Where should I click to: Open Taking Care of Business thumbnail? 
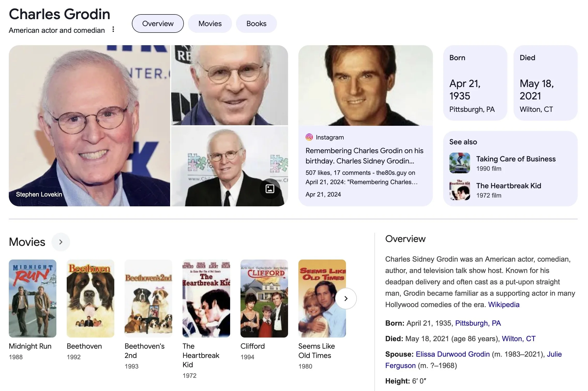pyautogui.click(x=460, y=163)
